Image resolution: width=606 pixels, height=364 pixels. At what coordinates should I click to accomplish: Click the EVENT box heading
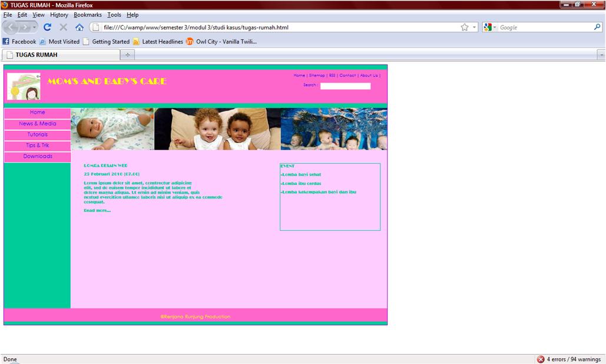point(287,166)
